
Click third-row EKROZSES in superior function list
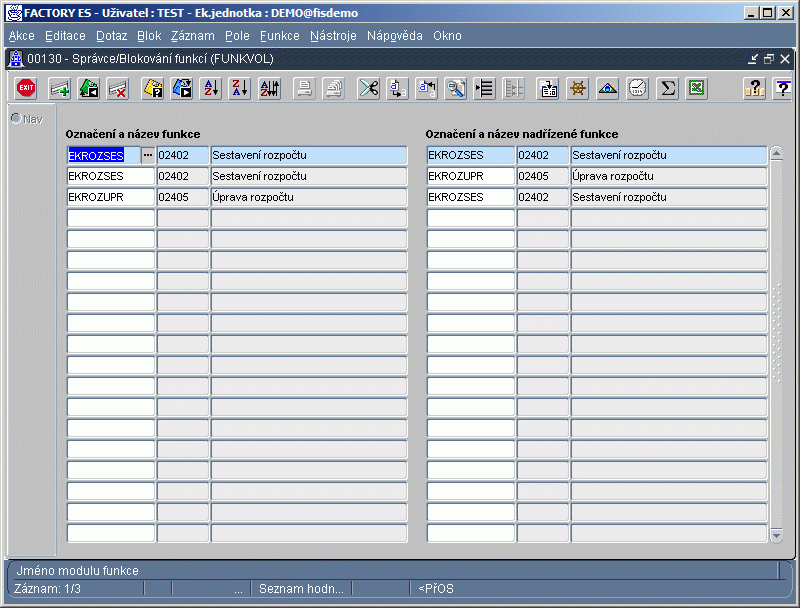(x=471, y=197)
